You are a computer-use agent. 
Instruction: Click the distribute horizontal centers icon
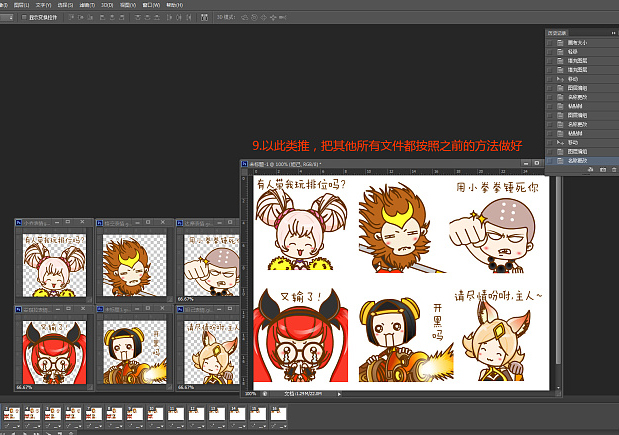click(x=179, y=17)
